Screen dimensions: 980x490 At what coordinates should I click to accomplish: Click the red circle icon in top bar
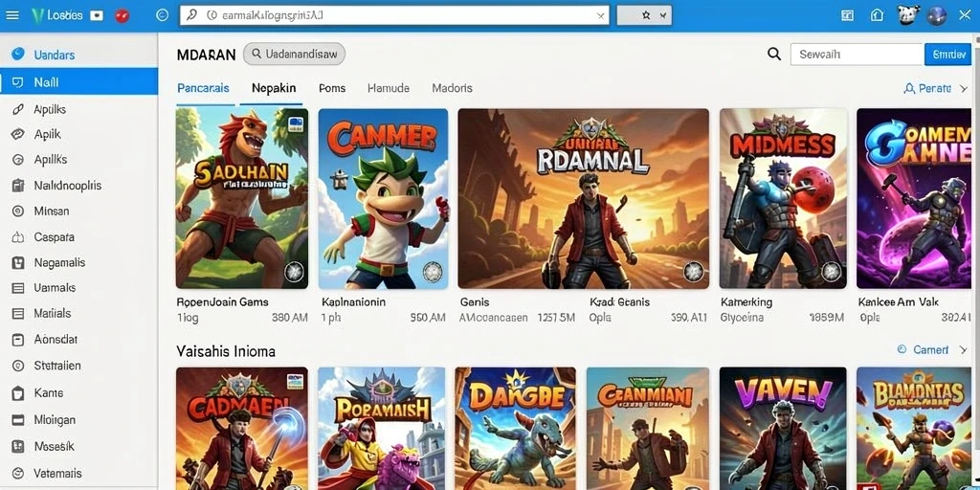122,16
